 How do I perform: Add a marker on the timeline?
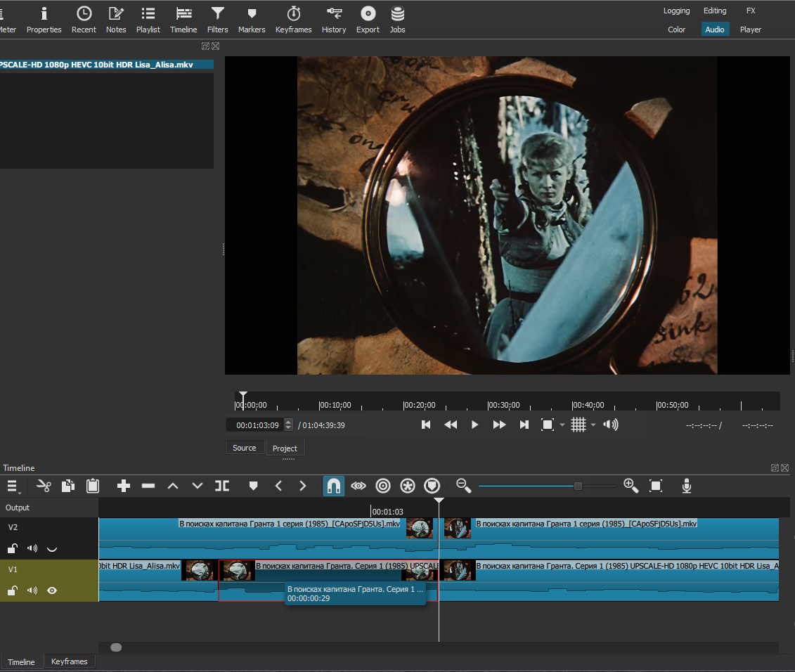[254, 486]
